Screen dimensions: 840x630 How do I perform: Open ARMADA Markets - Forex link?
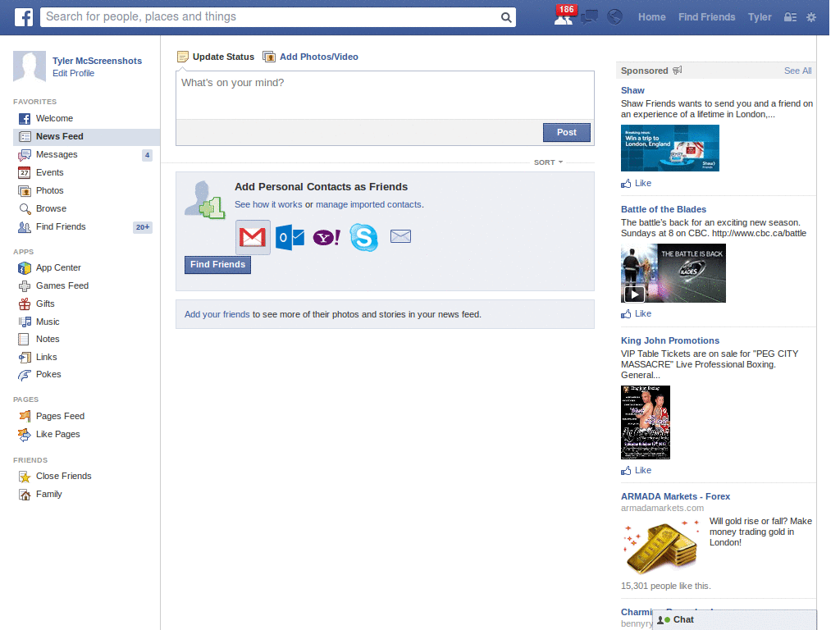click(x=676, y=496)
